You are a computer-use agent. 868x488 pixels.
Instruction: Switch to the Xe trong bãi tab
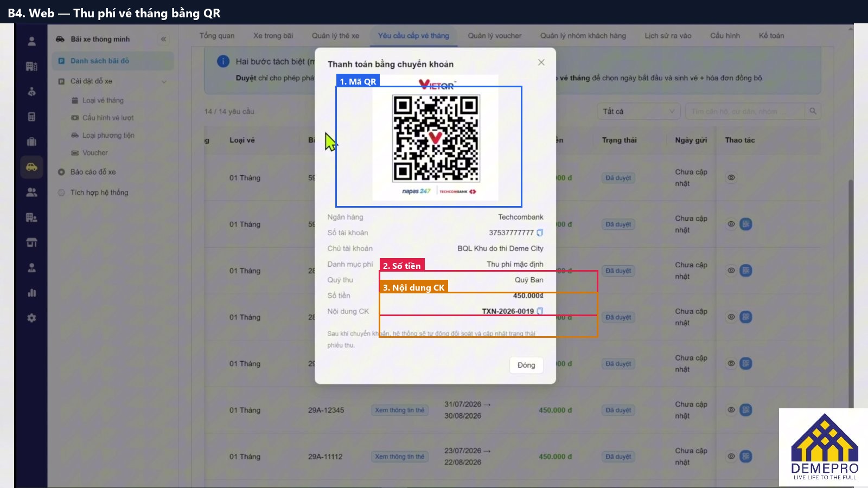[x=273, y=36]
